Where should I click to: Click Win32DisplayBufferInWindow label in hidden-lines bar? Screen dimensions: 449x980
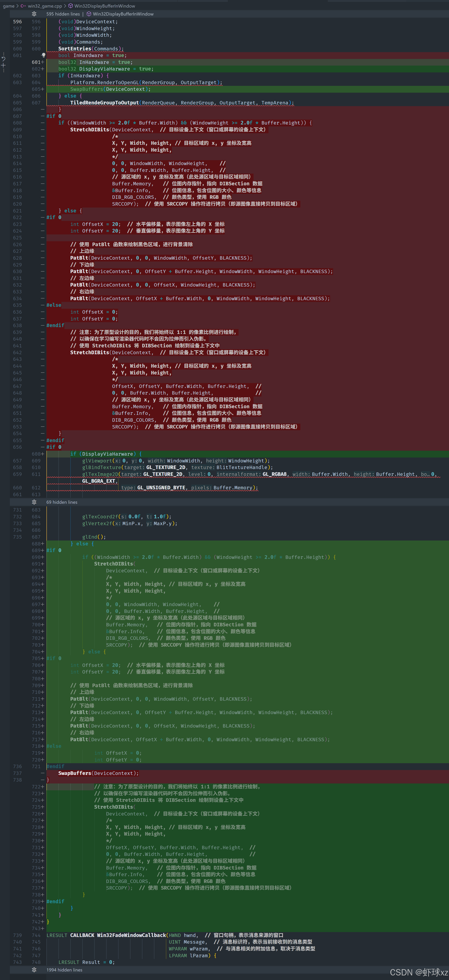pos(123,14)
